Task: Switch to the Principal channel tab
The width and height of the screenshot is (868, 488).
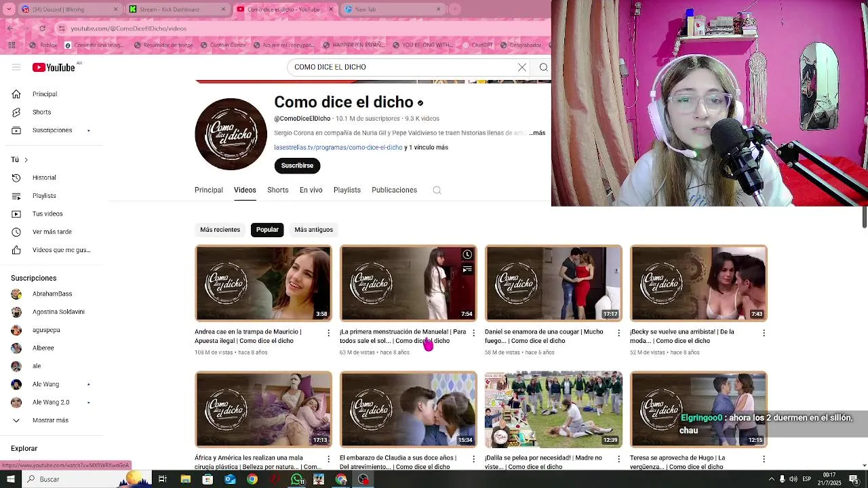Action: coord(209,190)
